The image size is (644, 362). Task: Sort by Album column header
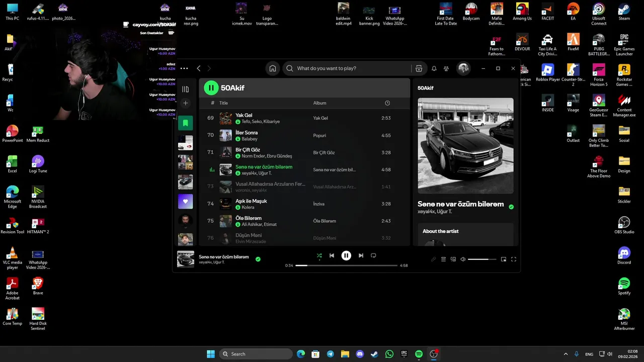click(x=319, y=103)
